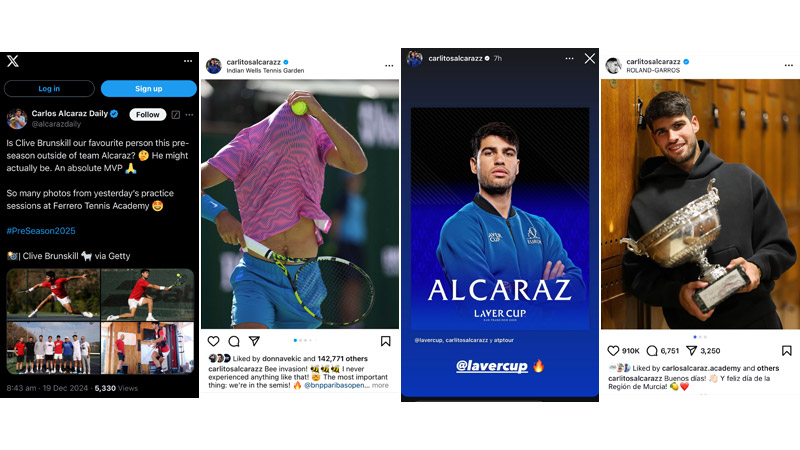
Task: Save the Roland-Garros post bookmark icon
Action: click(x=787, y=351)
